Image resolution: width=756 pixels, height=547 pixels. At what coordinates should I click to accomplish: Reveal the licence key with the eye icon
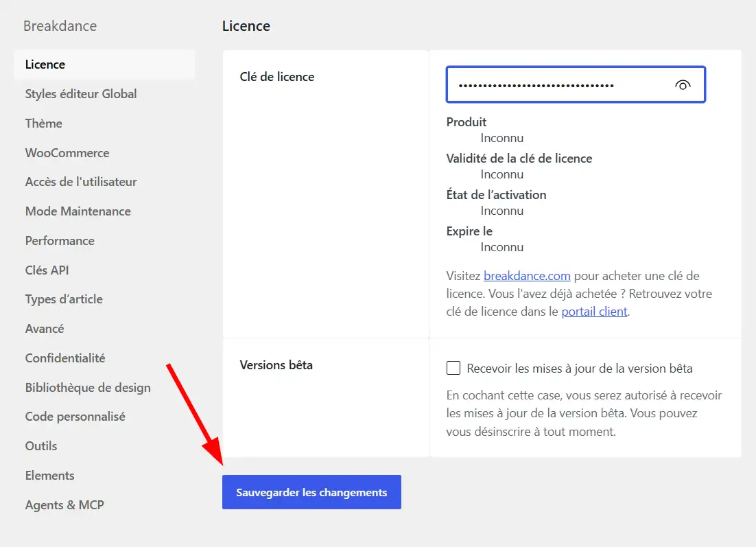682,85
